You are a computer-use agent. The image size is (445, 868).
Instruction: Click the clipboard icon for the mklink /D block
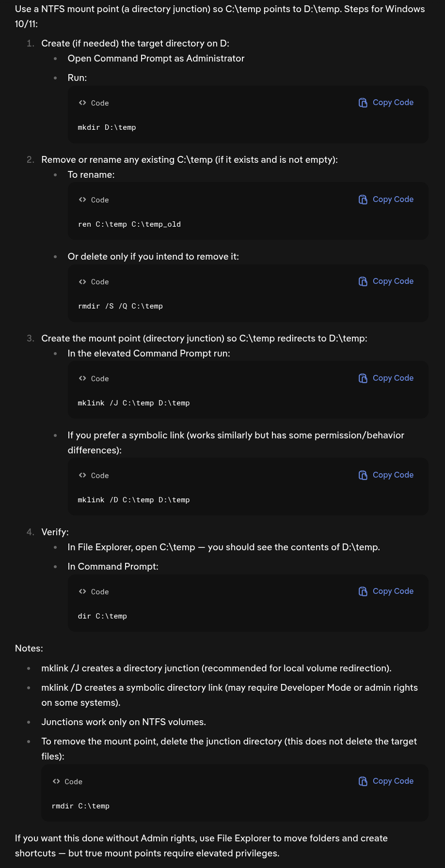[363, 475]
